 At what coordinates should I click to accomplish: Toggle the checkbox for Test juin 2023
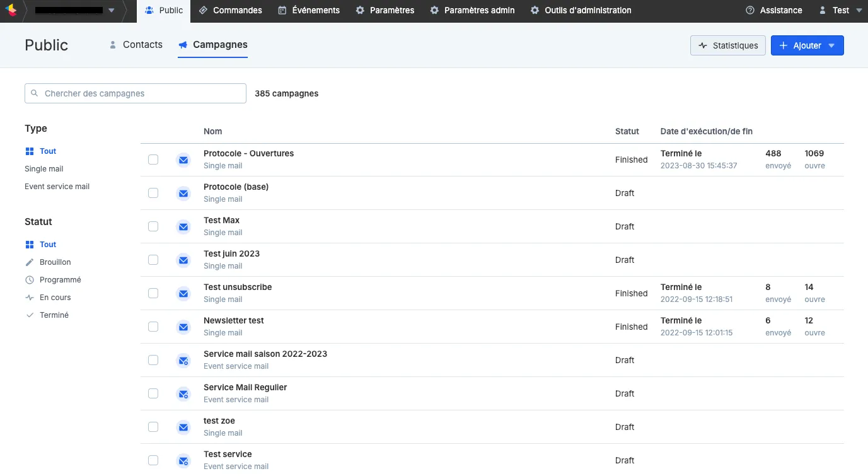153,260
